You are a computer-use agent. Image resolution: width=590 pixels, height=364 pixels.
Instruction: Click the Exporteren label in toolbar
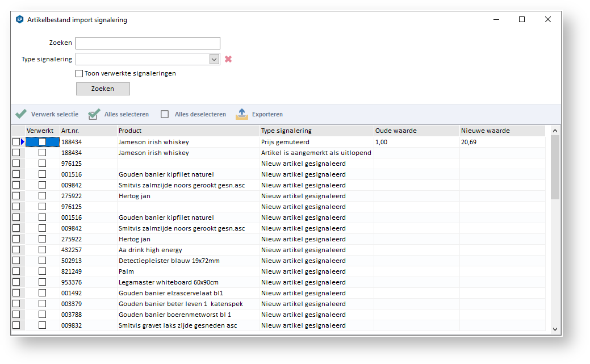(x=267, y=114)
